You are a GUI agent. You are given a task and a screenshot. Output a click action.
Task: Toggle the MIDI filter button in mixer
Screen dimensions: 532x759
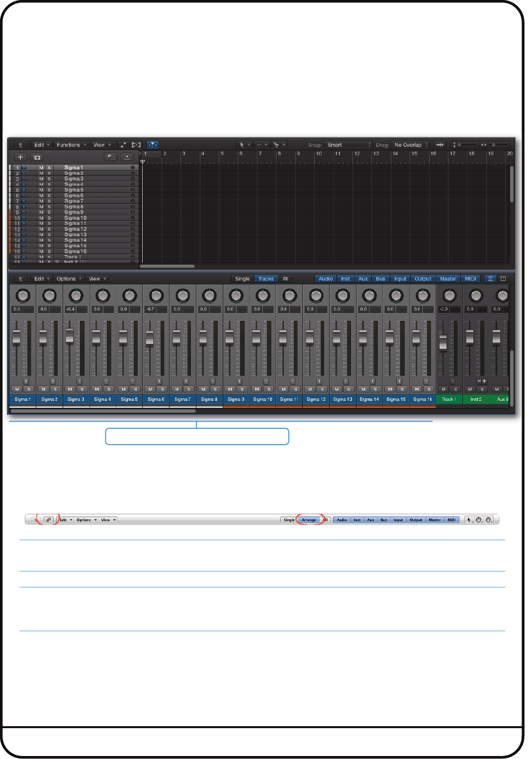tap(470, 279)
